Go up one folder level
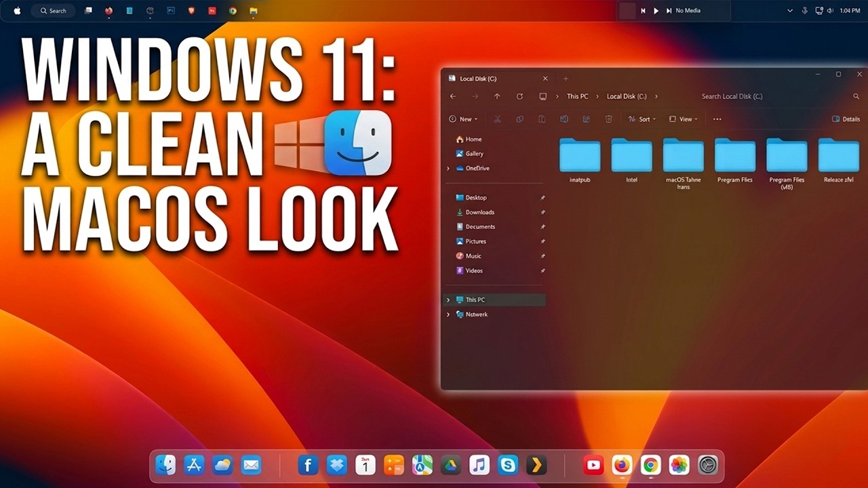868x488 pixels. coord(497,96)
